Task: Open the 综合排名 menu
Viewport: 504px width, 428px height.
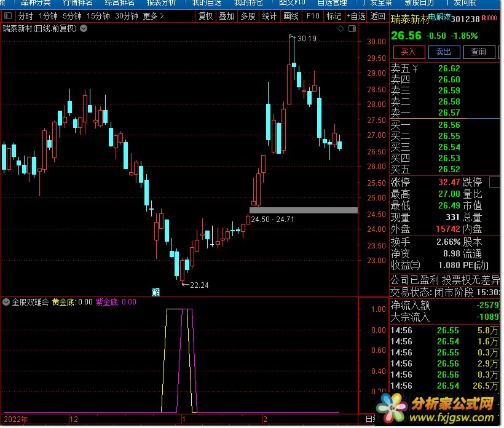Action: point(120,3)
